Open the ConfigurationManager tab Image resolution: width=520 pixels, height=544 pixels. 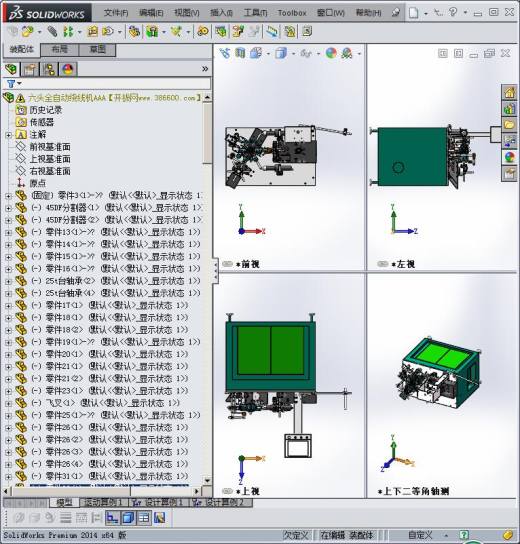(x=49, y=70)
